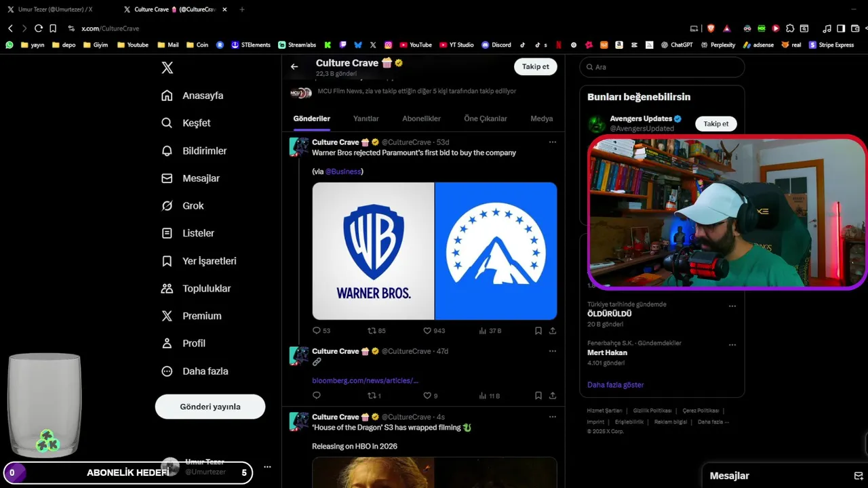
Task: Open more options on bloomberg link post
Action: click(553, 351)
